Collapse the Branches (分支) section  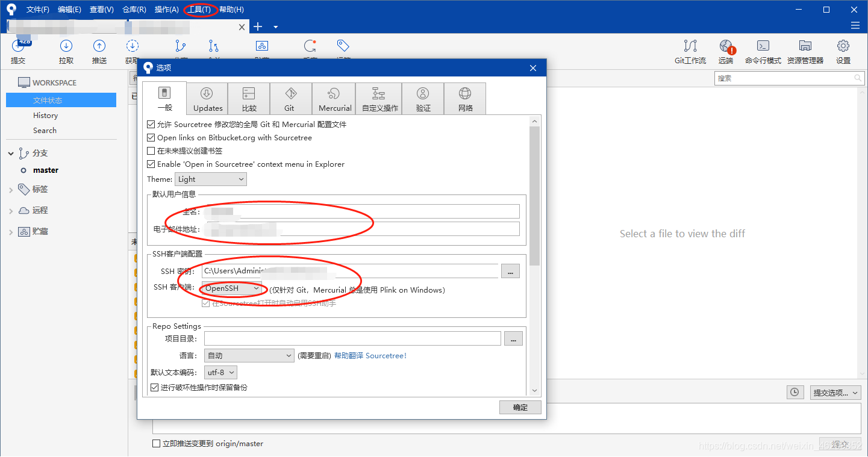(x=11, y=154)
